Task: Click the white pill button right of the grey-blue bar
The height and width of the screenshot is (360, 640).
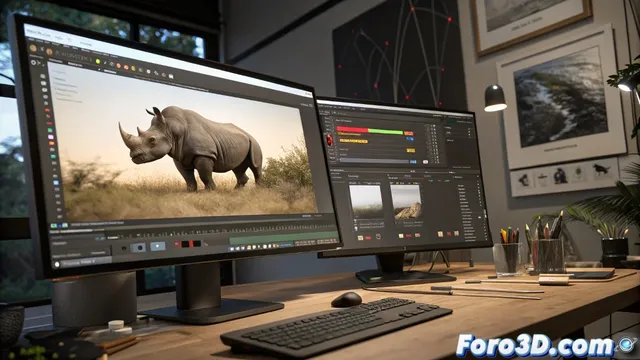Action: coord(425,162)
